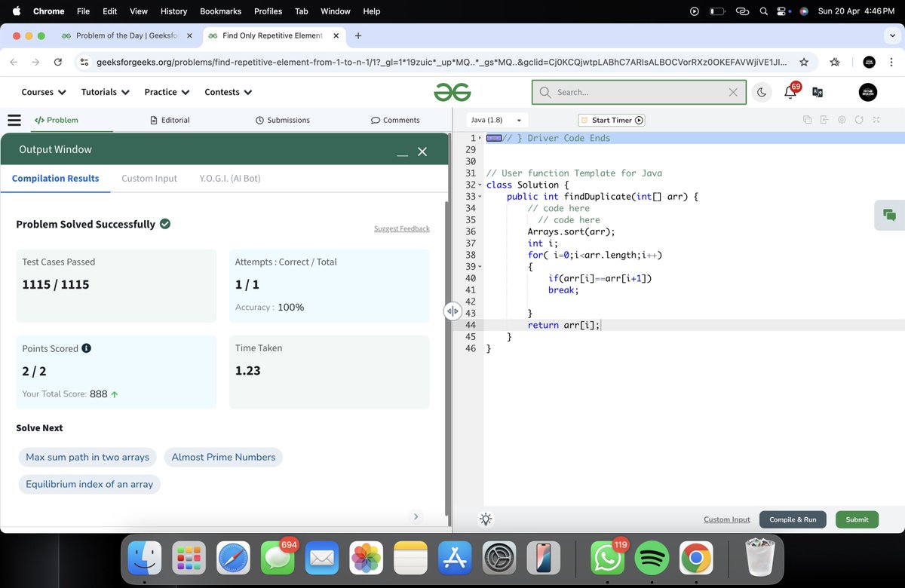This screenshot has width=905, height=588.
Task: Click the right-arrow button below Solve Next
Action: 416,516
